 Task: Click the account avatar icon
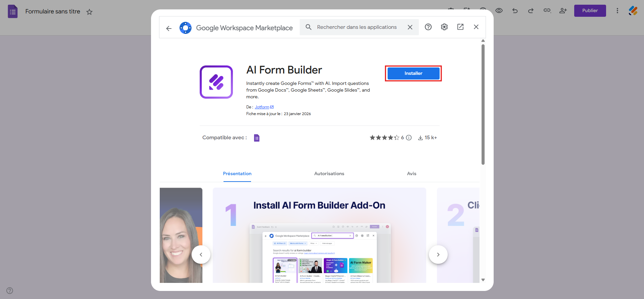click(x=633, y=11)
